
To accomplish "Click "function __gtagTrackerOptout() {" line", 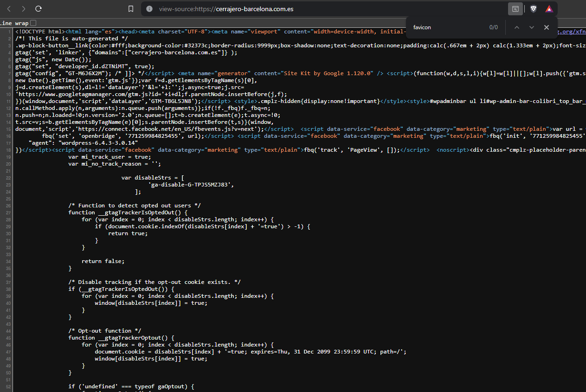I will tap(121, 338).
